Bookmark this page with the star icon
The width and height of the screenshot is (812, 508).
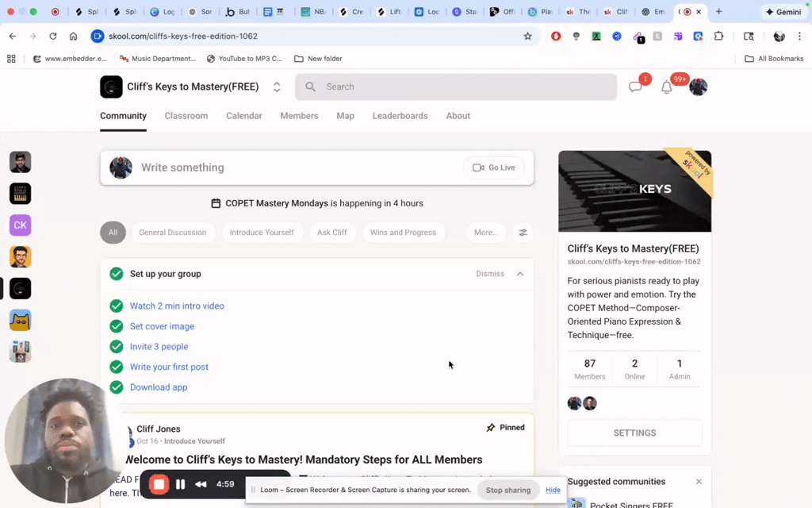point(527,37)
